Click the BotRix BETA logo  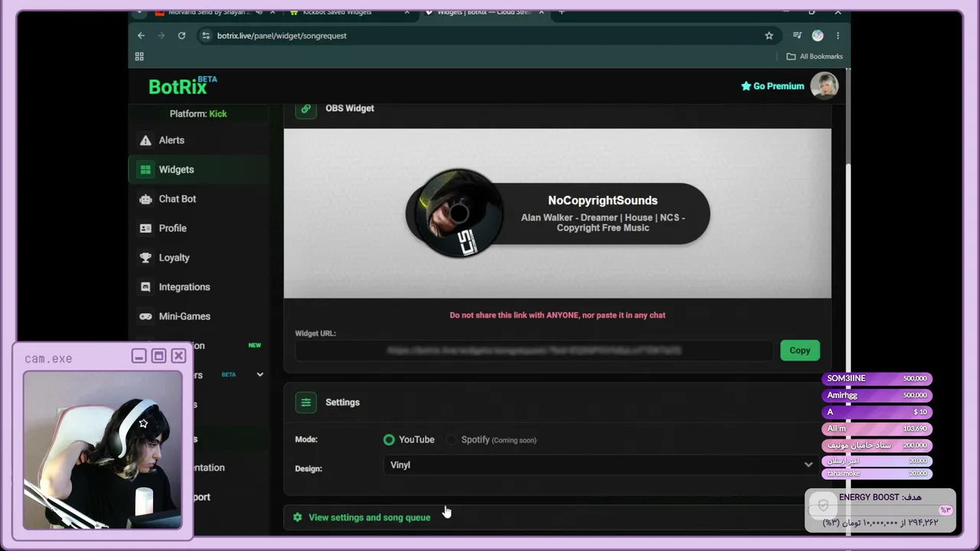pos(182,86)
